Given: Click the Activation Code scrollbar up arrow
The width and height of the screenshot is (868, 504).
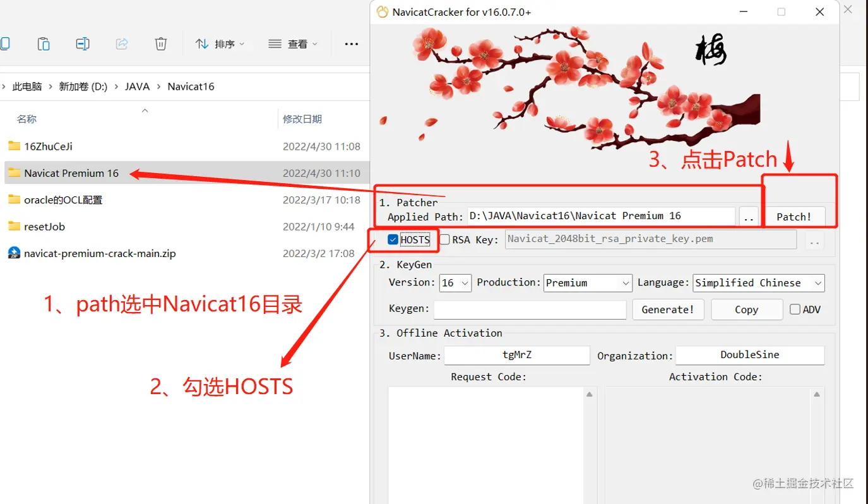Looking at the screenshot, I should point(817,394).
